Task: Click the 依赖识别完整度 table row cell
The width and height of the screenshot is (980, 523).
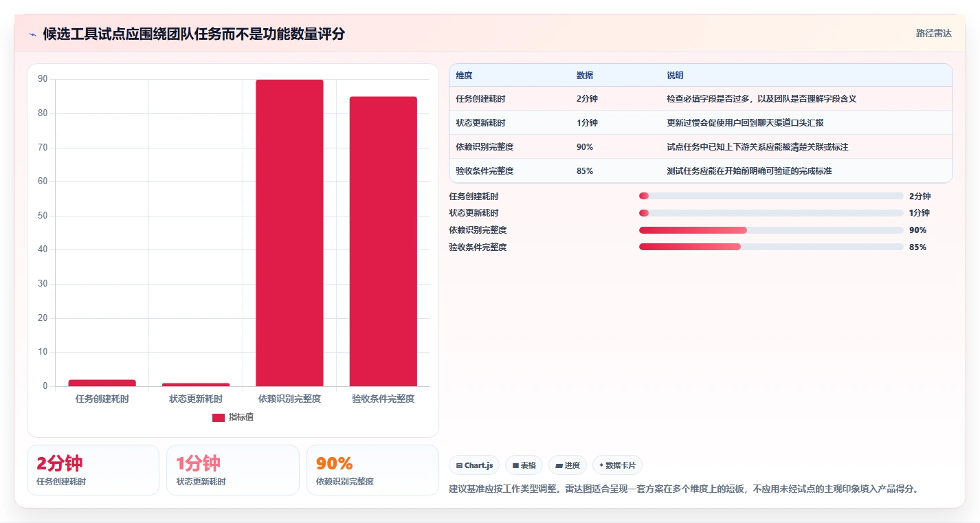Action: 485,147
